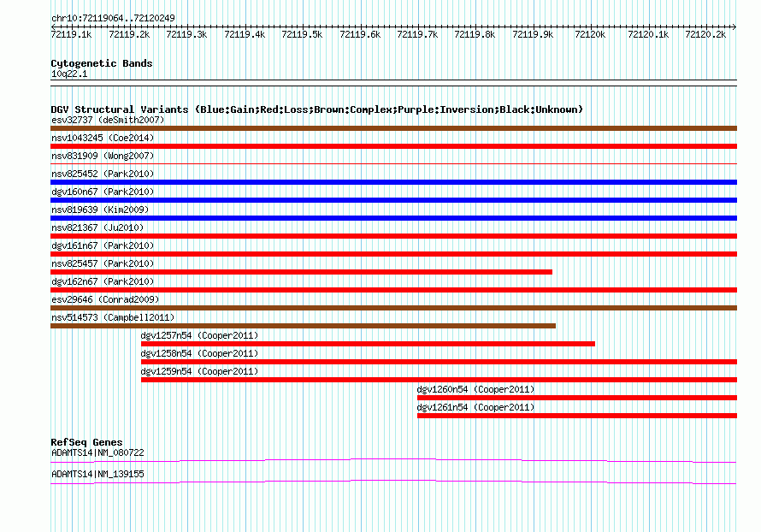Image resolution: width=761 pixels, height=532 pixels.
Task: Click the 72119.7k ruler tick label
Action: coord(417,34)
